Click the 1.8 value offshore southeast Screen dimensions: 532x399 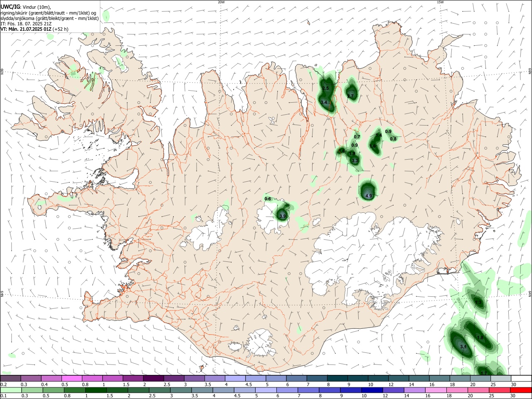(x=480, y=338)
